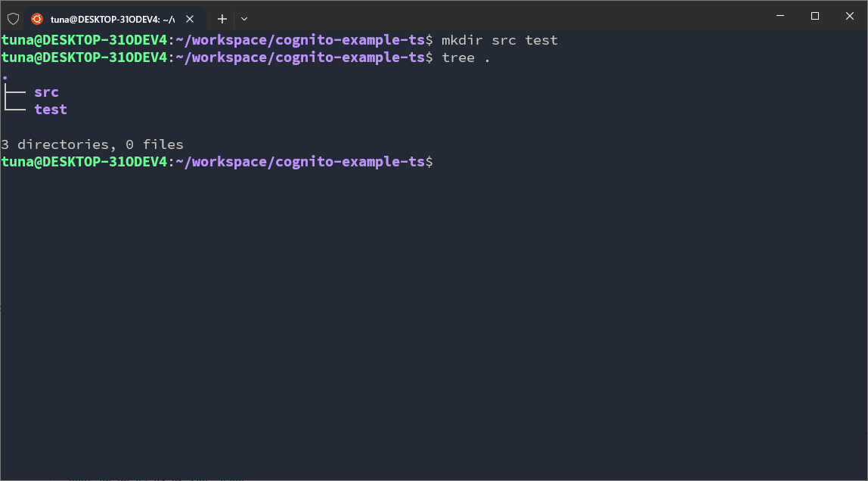Click the "mkdir src test" command text

click(x=500, y=40)
